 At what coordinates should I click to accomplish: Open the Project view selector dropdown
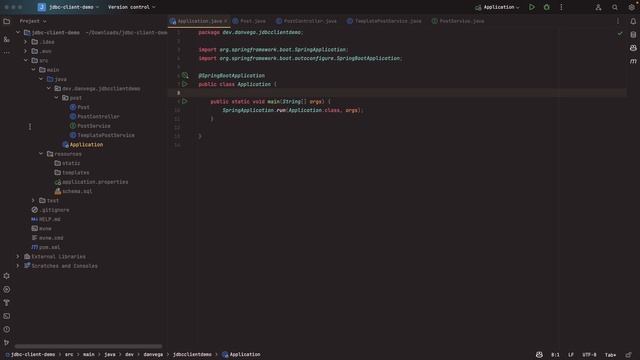coord(33,21)
